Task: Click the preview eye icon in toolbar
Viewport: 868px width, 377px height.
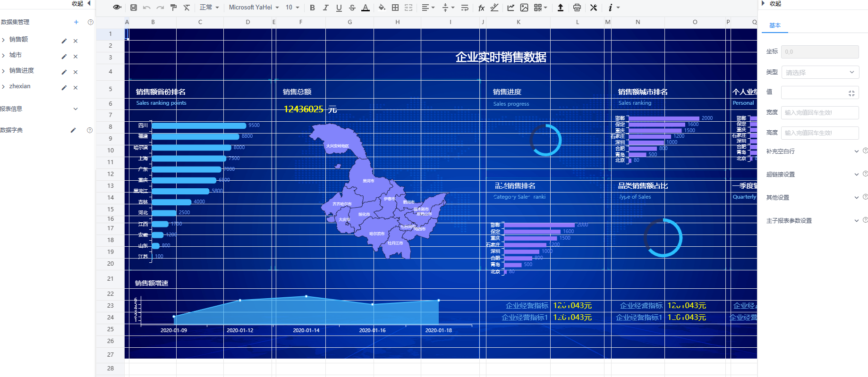Action: click(117, 8)
